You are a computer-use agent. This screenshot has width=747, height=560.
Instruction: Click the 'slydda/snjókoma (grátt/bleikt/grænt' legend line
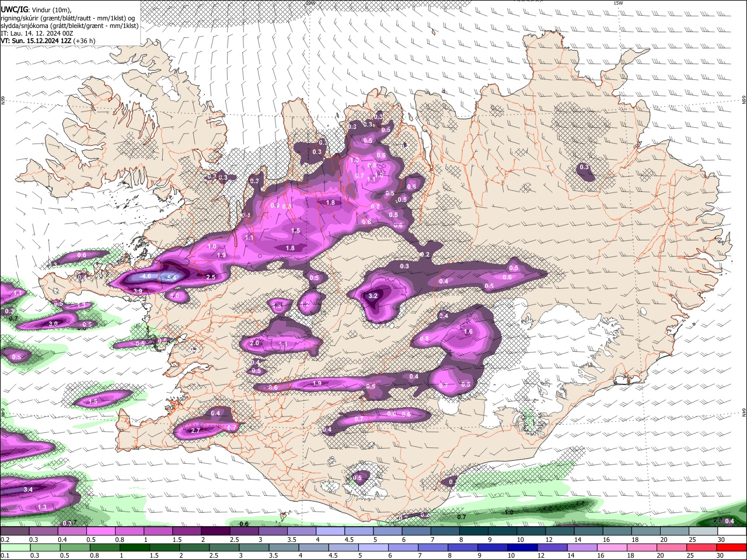69,26
